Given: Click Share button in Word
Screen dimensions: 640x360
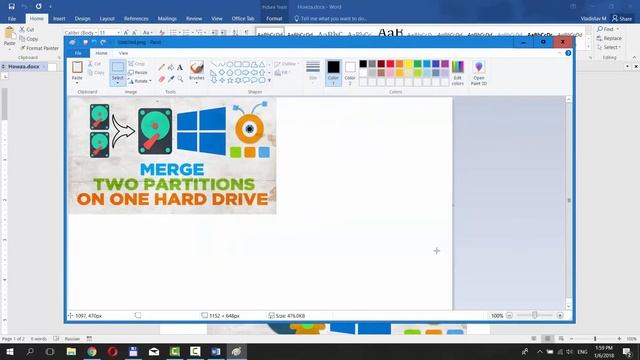Looking at the screenshot, I should (622, 18).
